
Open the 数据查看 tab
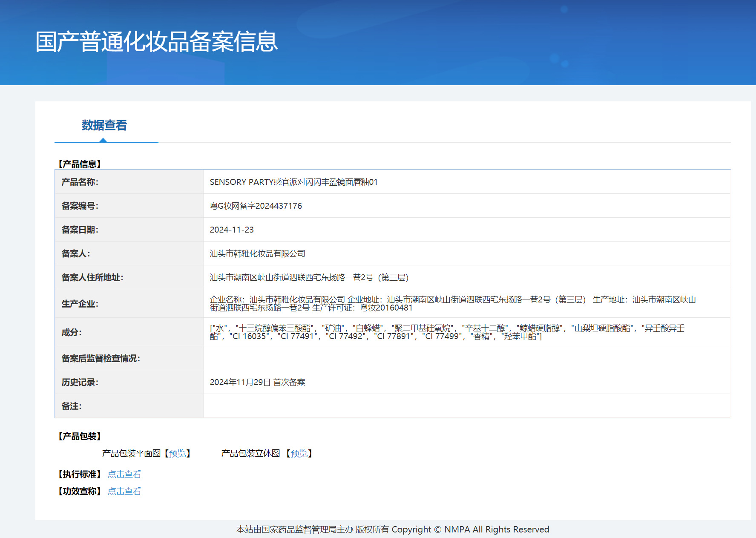pyautogui.click(x=104, y=125)
